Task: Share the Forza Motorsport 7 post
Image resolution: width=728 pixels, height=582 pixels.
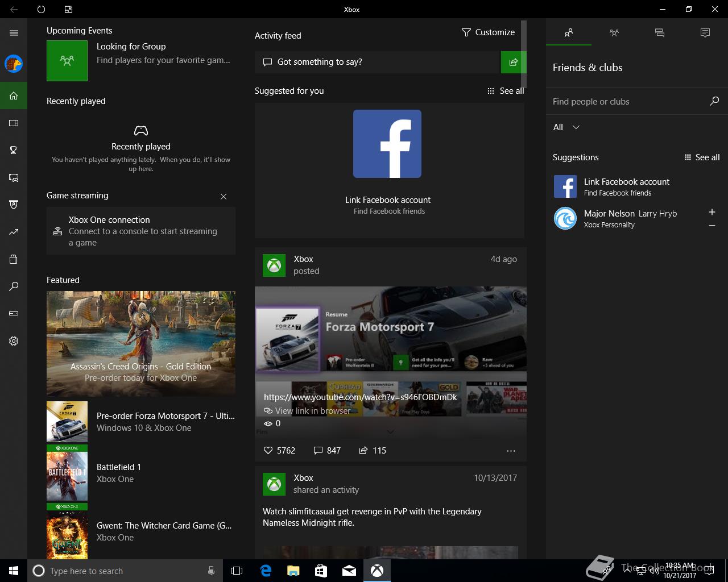Action: pos(373,450)
